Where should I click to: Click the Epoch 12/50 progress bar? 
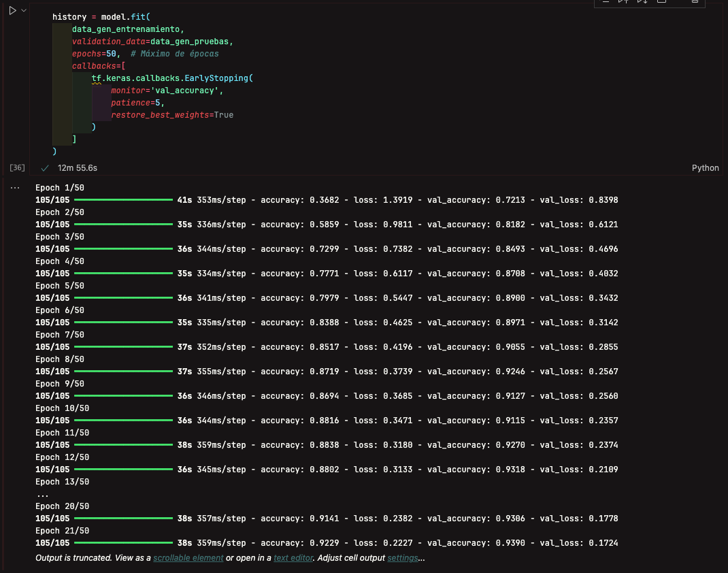124,470
